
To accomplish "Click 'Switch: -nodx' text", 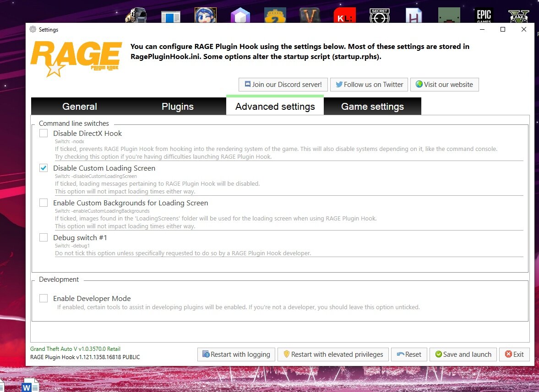I will (x=70, y=141).
